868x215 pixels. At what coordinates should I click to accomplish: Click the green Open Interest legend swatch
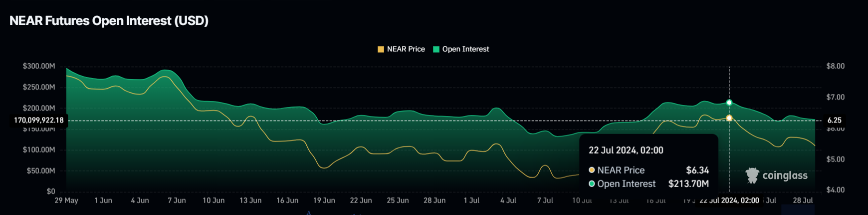click(436, 49)
